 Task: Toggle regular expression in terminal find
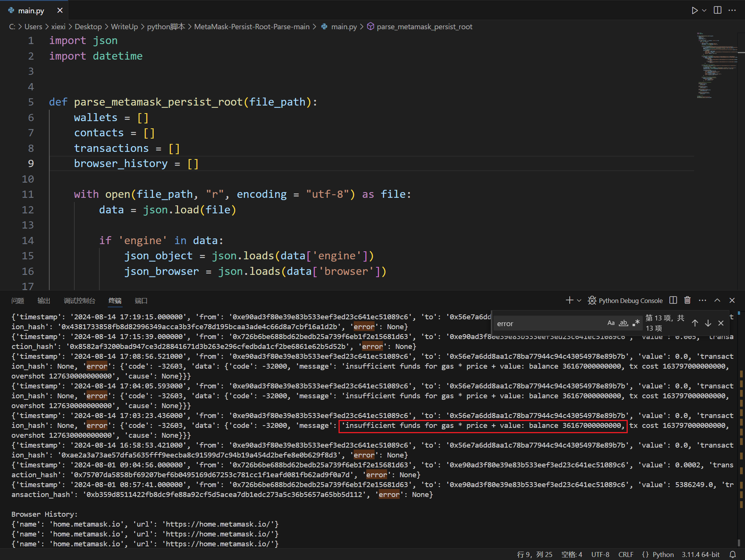coord(636,323)
